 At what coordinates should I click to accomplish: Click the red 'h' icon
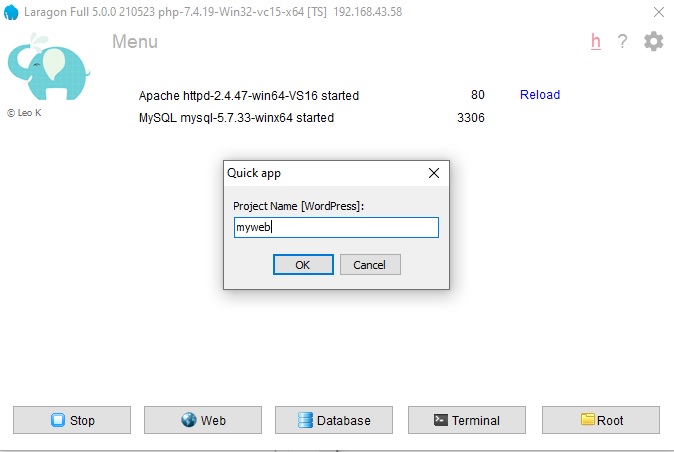(x=596, y=42)
